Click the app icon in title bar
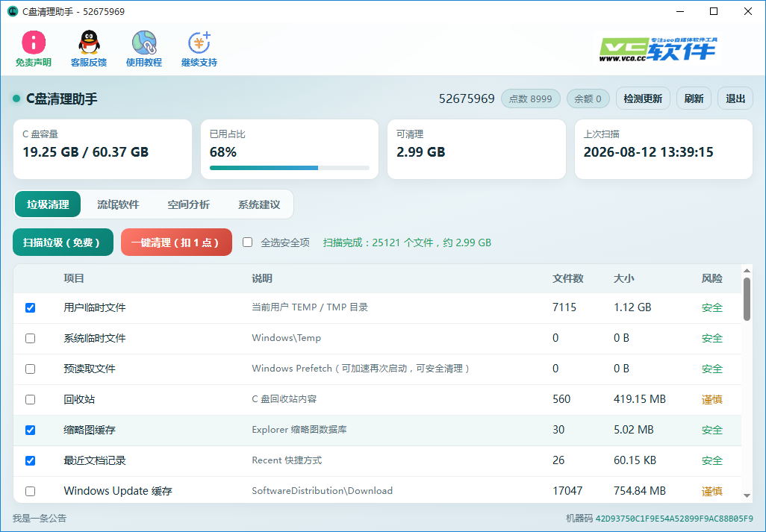This screenshot has width=766, height=532. [13, 11]
